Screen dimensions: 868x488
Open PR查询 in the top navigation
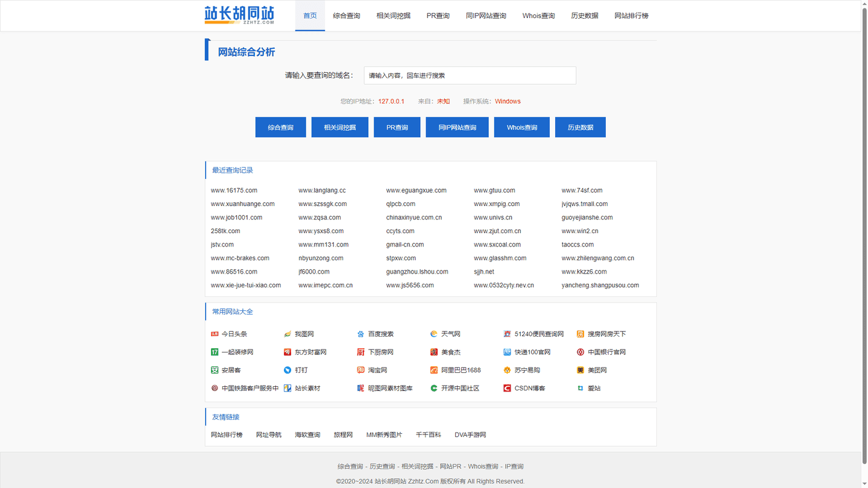click(438, 16)
